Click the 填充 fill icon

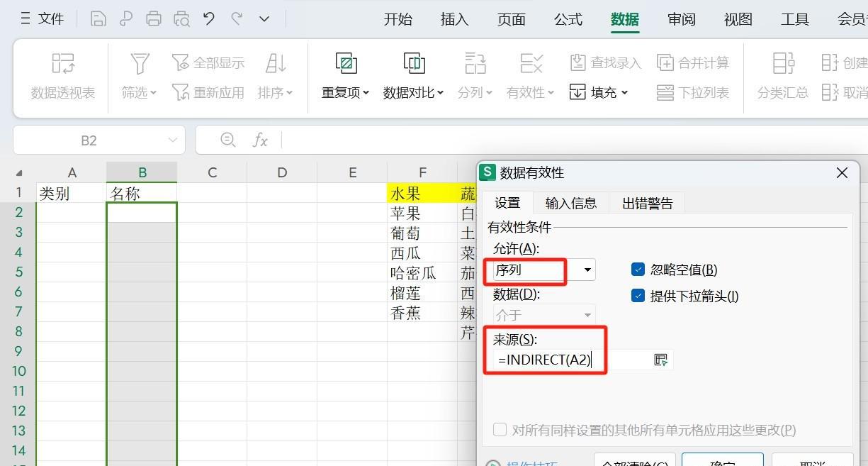click(577, 92)
